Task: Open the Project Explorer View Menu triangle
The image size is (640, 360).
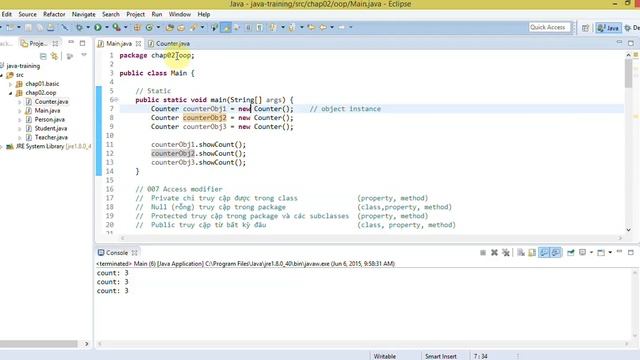Action: point(84,55)
